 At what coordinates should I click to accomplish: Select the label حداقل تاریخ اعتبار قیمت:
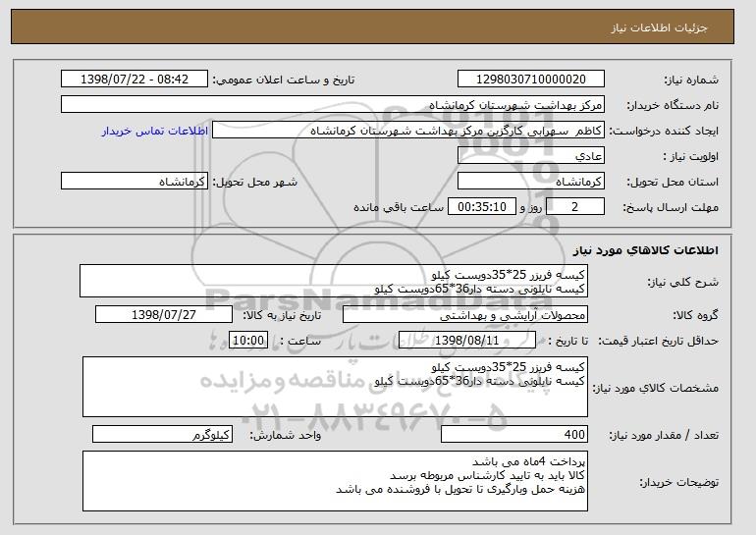click(658, 341)
